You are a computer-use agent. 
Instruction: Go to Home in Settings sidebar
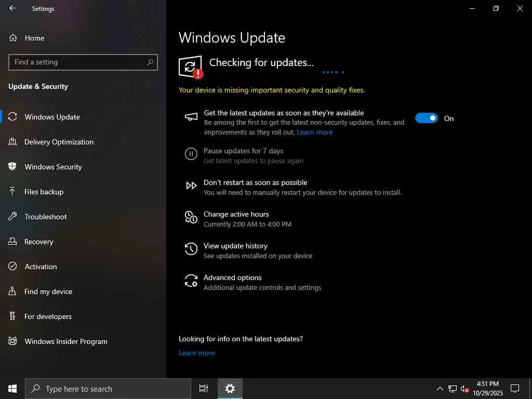83,37
